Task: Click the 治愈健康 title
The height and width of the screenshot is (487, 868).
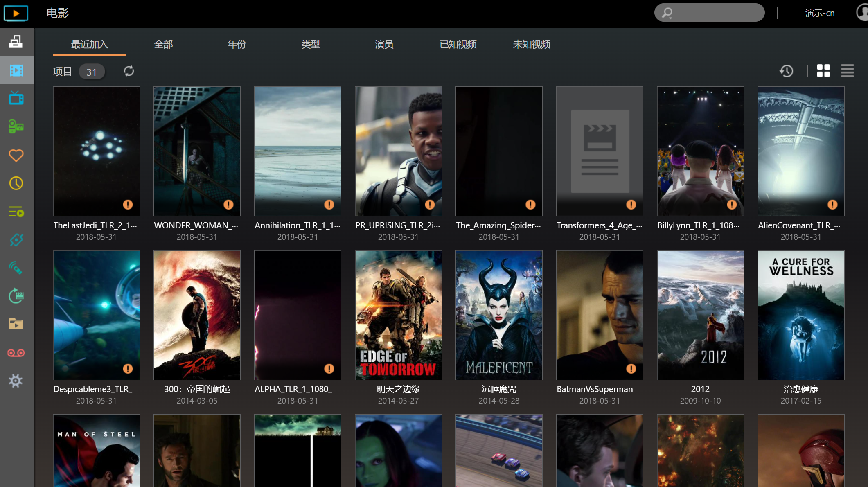Action: coord(801,389)
